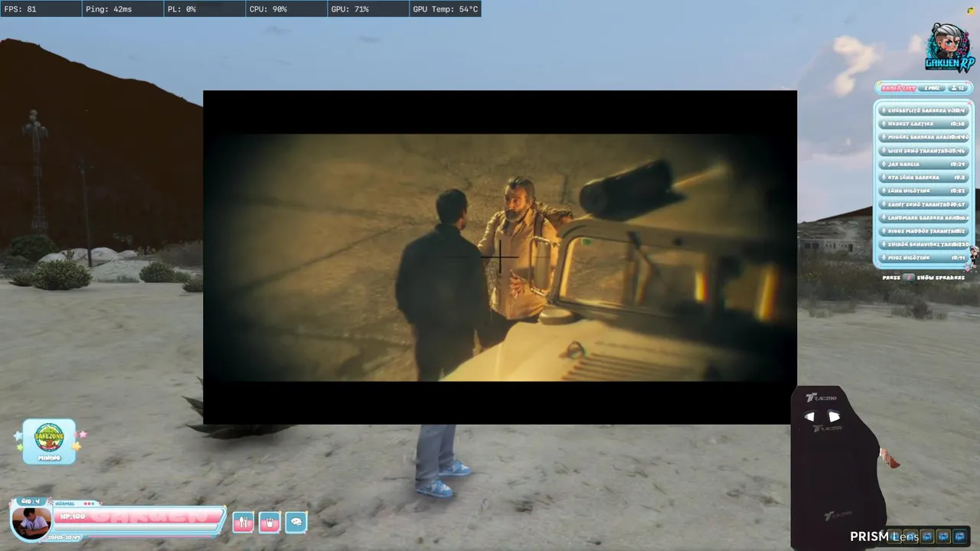This screenshot has width=980, height=551.
Task: Click the TT Racing chair webcam overlay
Action: tap(838, 468)
